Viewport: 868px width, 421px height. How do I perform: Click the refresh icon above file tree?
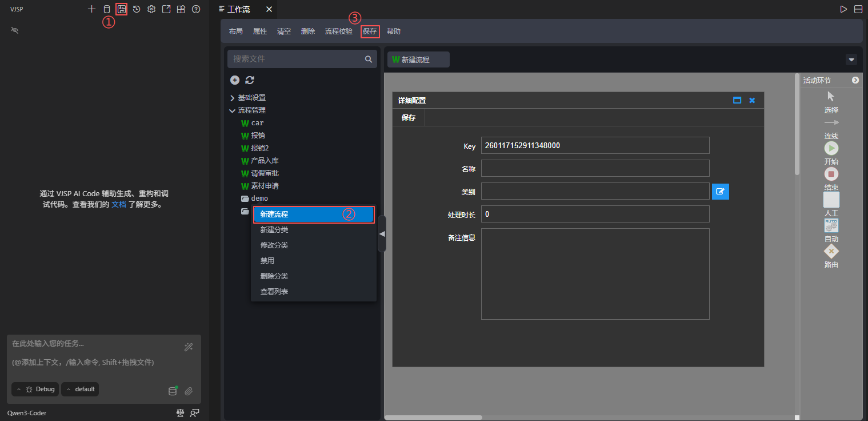tap(250, 80)
